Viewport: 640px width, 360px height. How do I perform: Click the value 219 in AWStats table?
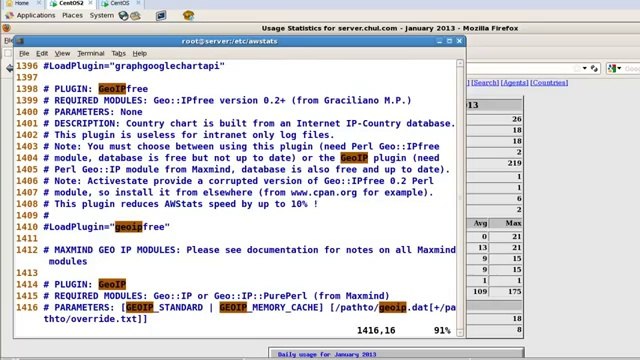tap(514, 163)
